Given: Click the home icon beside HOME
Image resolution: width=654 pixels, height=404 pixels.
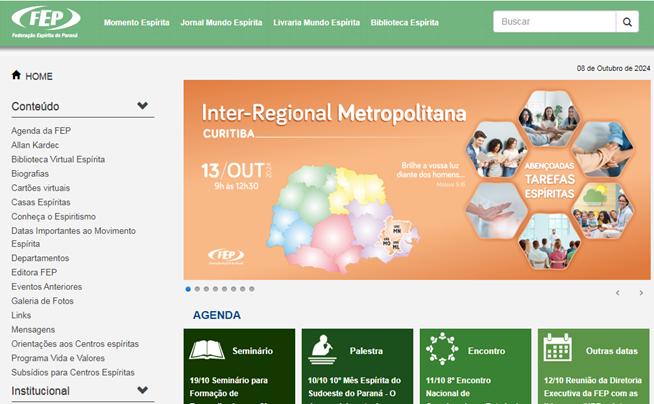Looking at the screenshot, I should [x=16, y=75].
